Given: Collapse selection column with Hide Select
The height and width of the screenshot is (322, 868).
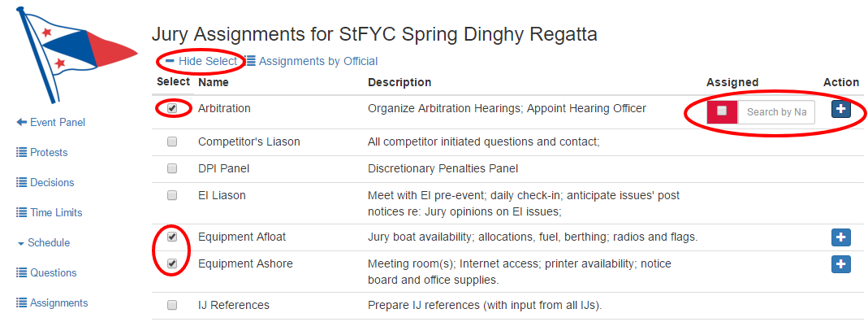Looking at the screenshot, I should point(201,61).
